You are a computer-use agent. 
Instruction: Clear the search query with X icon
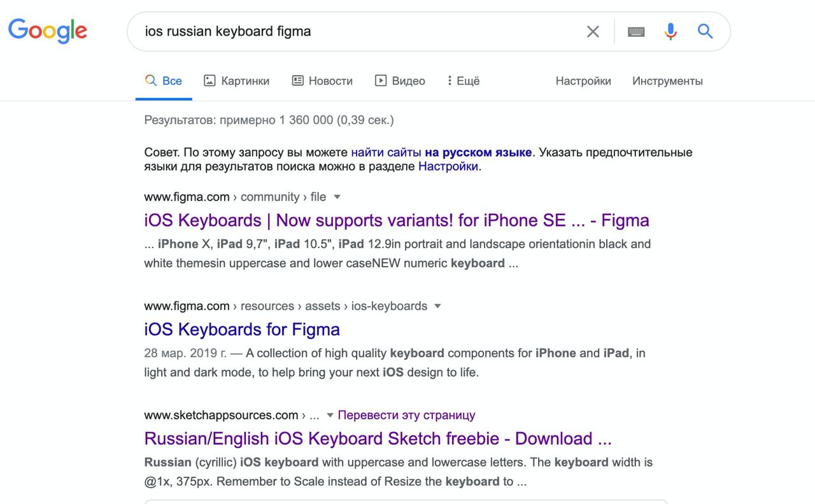(x=593, y=31)
